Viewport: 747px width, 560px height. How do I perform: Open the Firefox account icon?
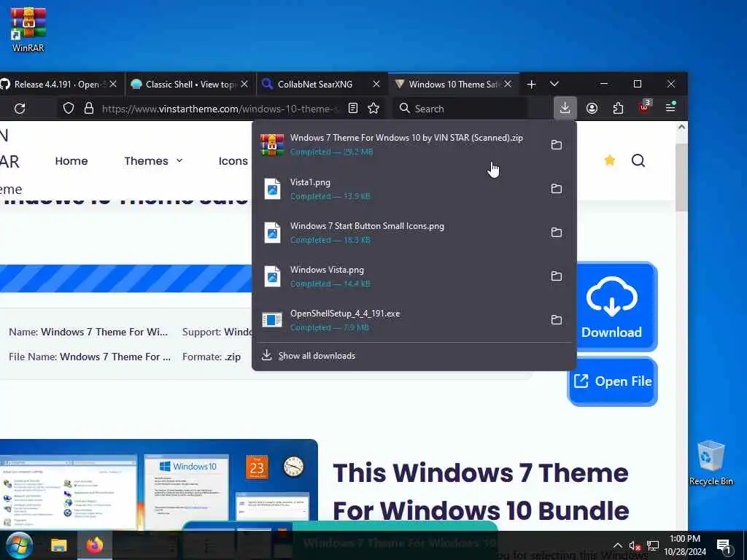click(x=592, y=109)
